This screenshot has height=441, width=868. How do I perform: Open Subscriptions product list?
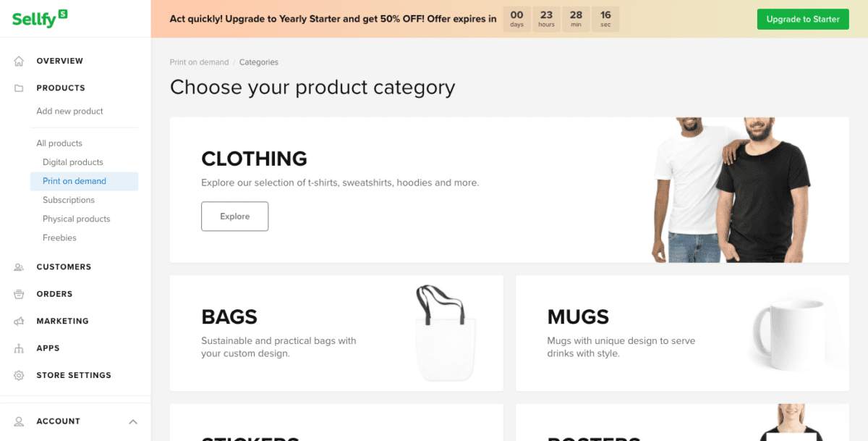pos(69,200)
